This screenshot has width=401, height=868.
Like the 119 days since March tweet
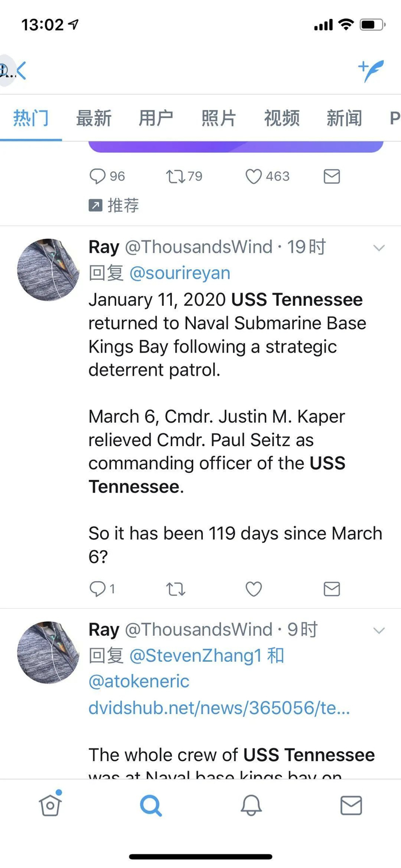254,589
